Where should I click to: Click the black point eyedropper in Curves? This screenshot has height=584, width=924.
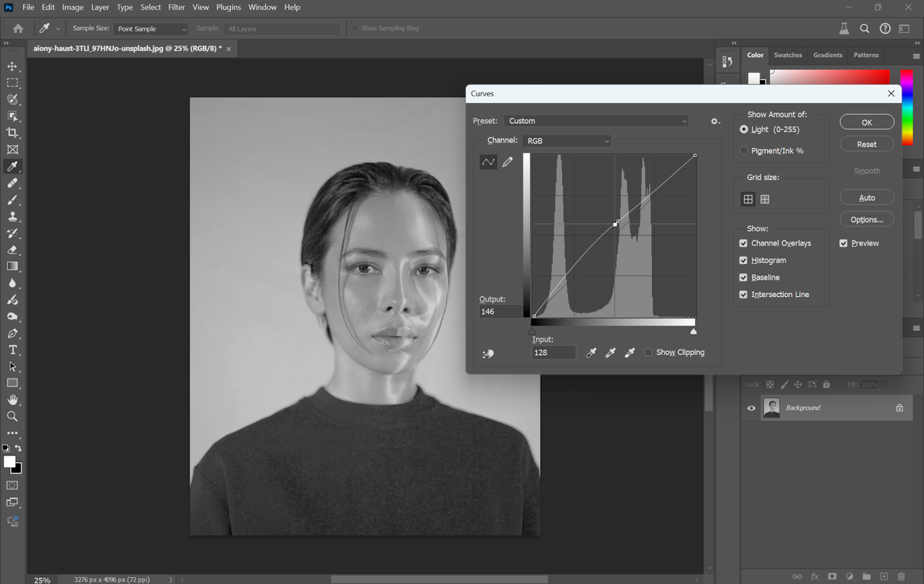591,352
